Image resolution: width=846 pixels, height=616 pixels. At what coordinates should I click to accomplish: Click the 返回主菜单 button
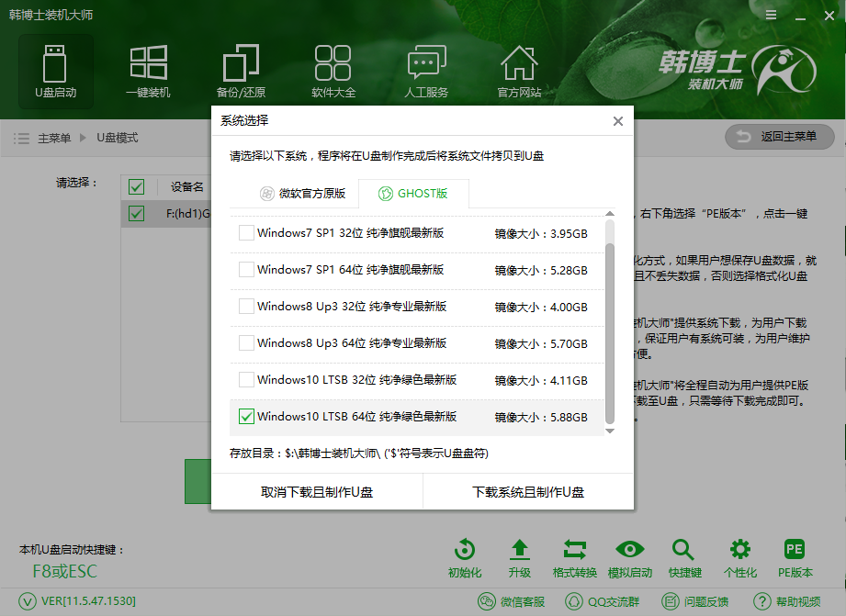click(x=779, y=138)
